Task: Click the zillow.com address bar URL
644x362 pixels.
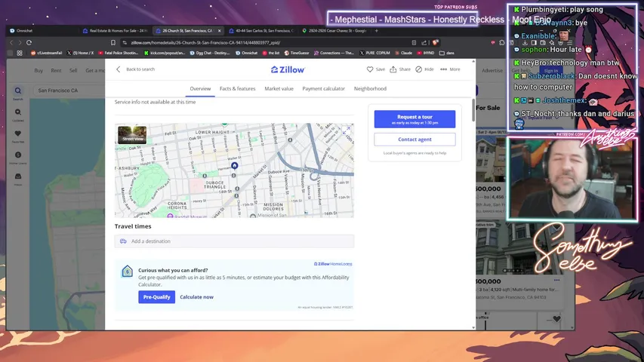Action: tap(205, 43)
